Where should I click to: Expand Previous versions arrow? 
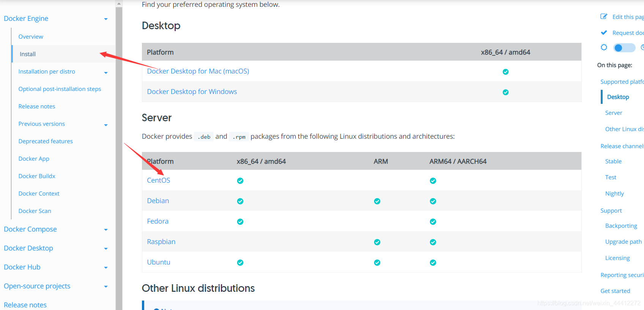106,125
